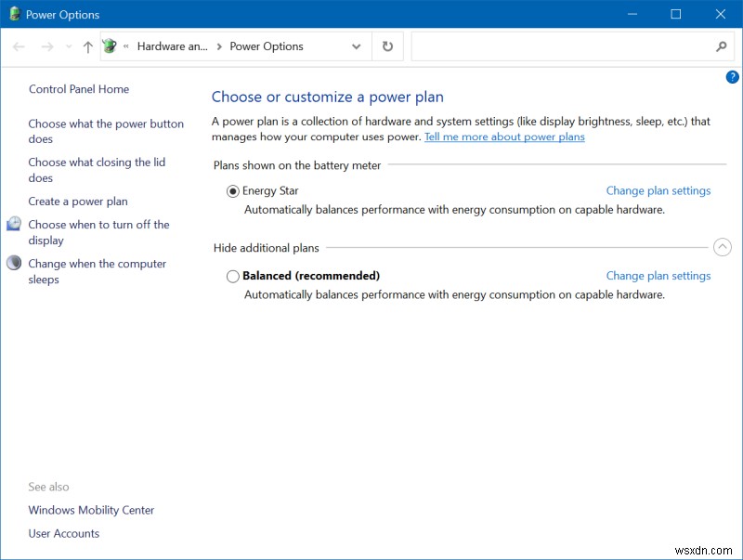This screenshot has width=743, height=560.
Task: Open User Accounts link
Action: pyautogui.click(x=63, y=533)
